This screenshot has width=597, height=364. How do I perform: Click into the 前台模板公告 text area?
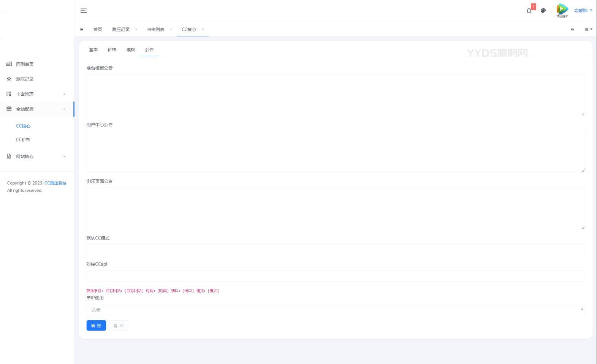pyautogui.click(x=335, y=95)
